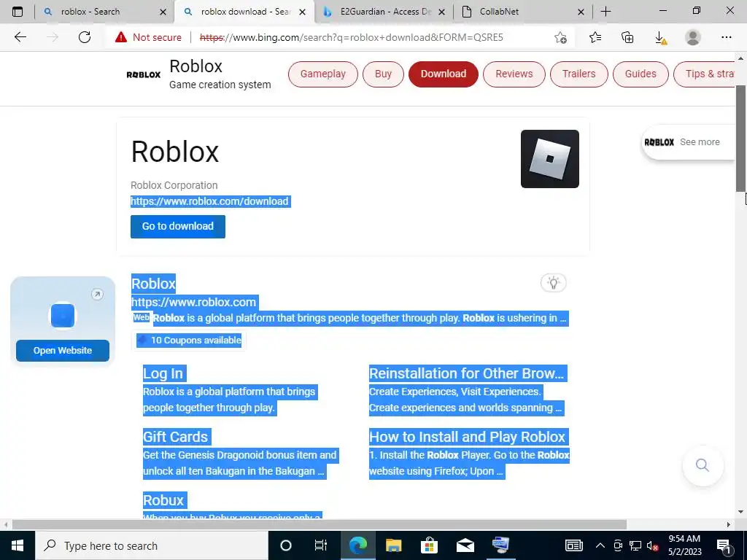Click the muted speaker volume icon
Screen dimensions: 747x560
pos(653,545)
